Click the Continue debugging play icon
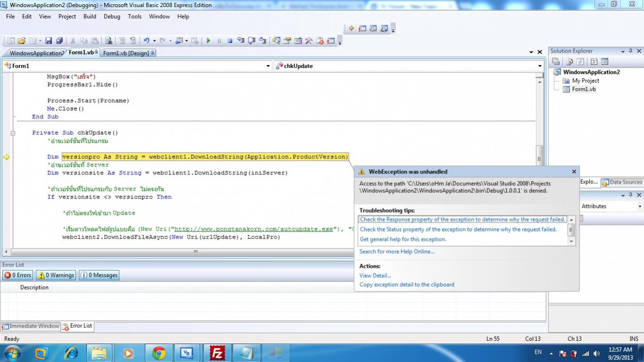The image size is (644, 362). [208, 41]
